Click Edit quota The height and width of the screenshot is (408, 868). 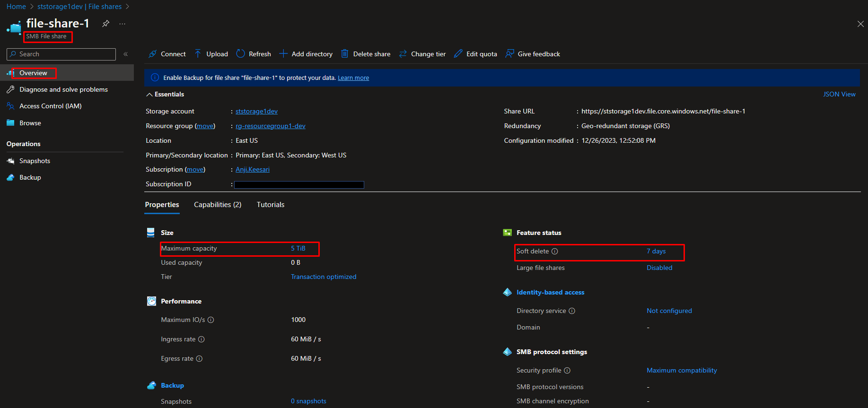coord(475,54)
